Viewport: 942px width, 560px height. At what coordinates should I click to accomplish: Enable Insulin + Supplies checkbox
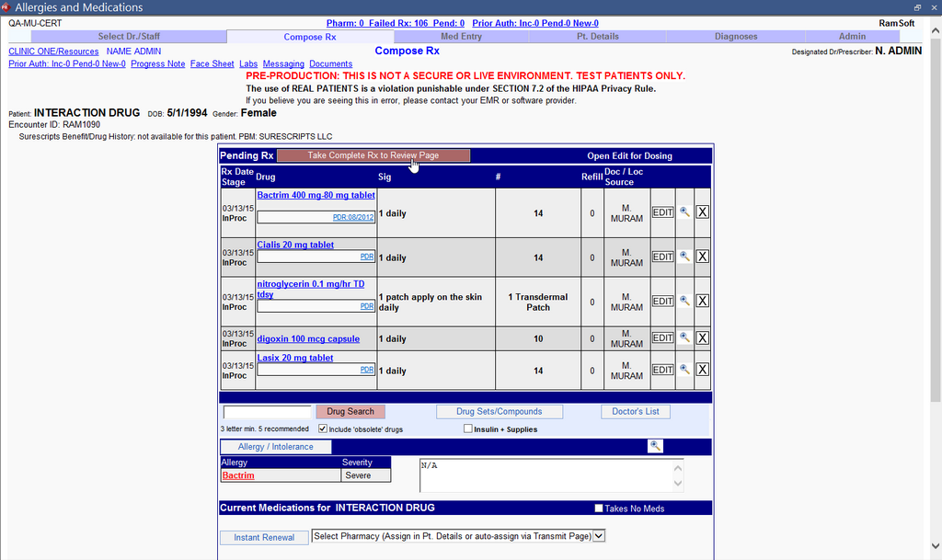pos(468,429)
